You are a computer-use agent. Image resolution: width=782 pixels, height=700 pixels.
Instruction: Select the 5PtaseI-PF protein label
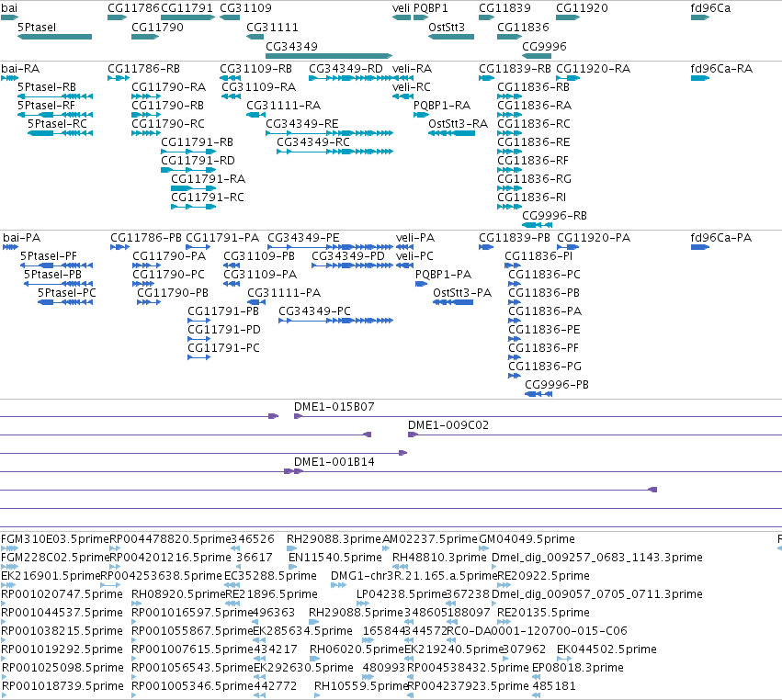point(49,255)
